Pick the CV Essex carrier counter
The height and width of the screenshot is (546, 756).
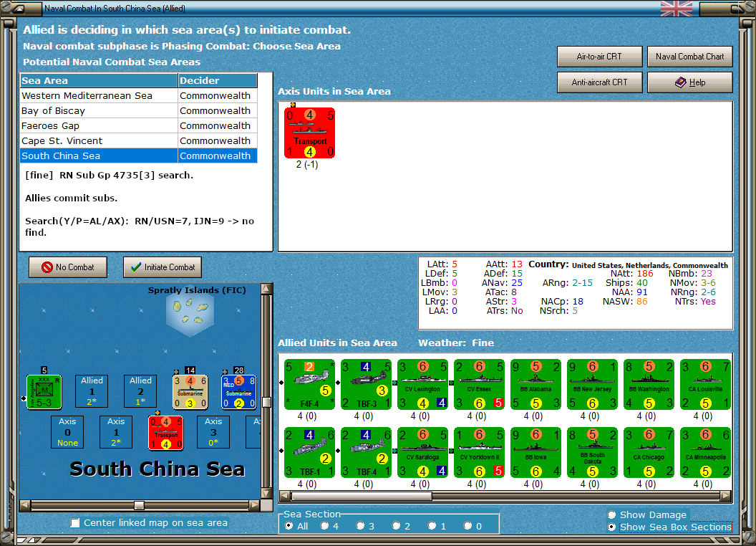coord(479,384)
